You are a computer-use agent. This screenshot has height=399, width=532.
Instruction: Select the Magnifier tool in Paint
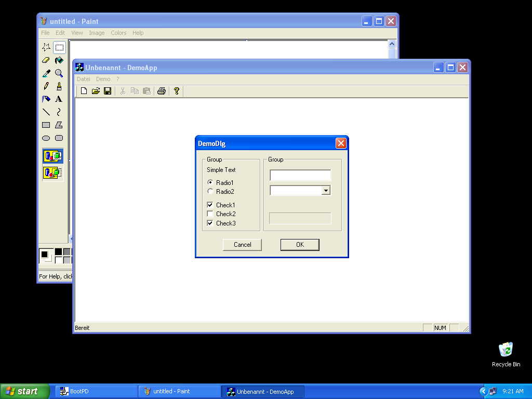pyautogui.click(x=59, y=73)
